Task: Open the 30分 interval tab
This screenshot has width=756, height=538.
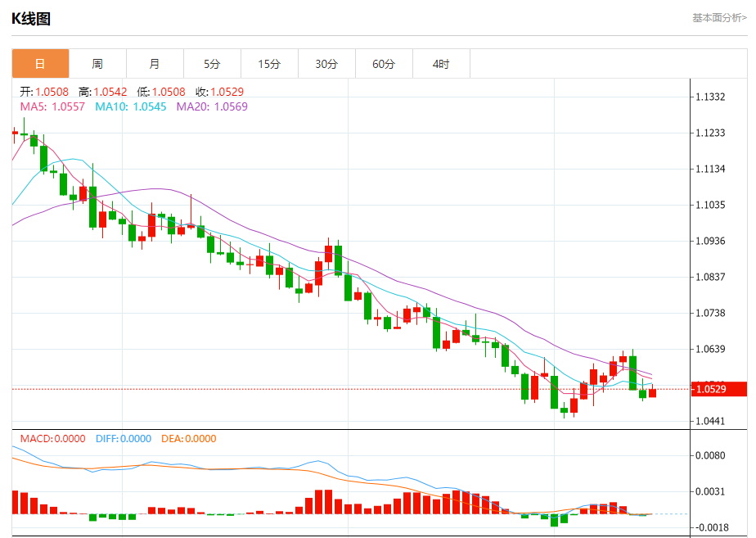Action: coord(327,64)
